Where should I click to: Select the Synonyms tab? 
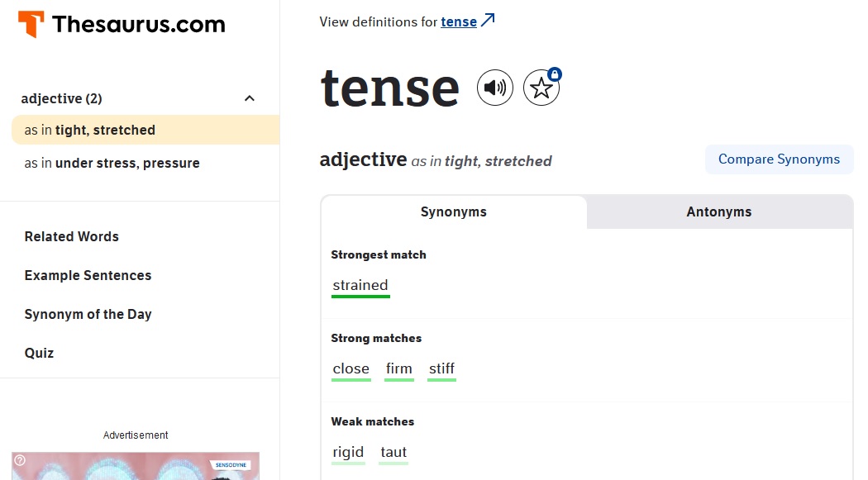[x=453, y=211]
